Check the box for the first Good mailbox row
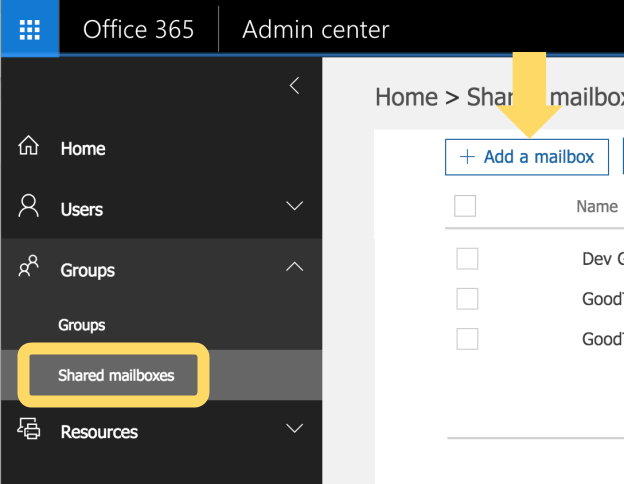Image resolution: width=624 pixels, height=484 pixels. 467,299
